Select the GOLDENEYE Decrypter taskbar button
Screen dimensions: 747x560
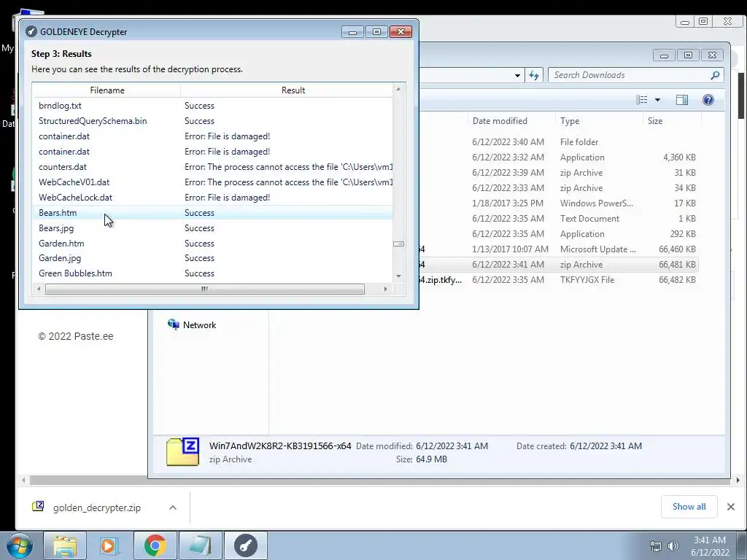pos(245,545)
